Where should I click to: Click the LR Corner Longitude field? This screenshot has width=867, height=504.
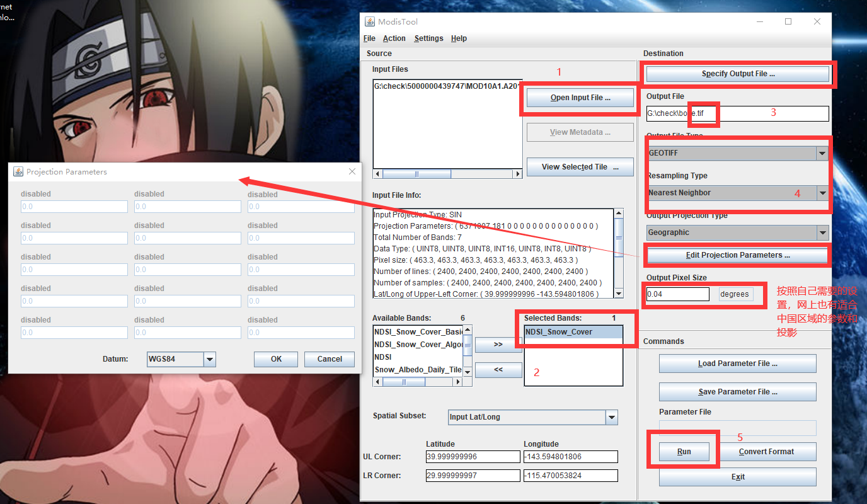point(570,476)
